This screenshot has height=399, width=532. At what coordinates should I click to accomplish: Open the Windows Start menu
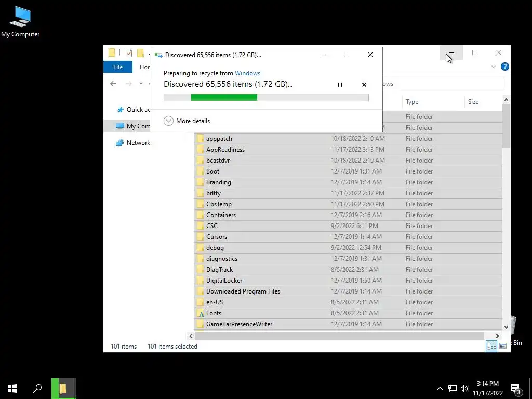pyautogui.click(x=12, y=389)
